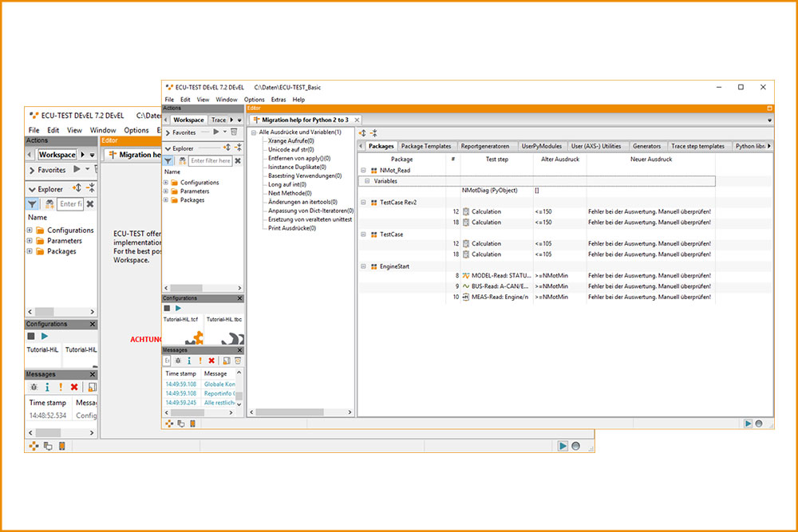Expand the Configurations folder in Explorer
The image size is (798, 532).
165,181
